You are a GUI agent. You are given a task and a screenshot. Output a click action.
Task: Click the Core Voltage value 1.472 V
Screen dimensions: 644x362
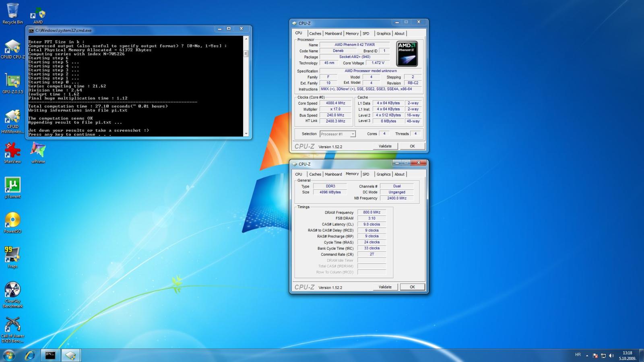click(378, 63)
